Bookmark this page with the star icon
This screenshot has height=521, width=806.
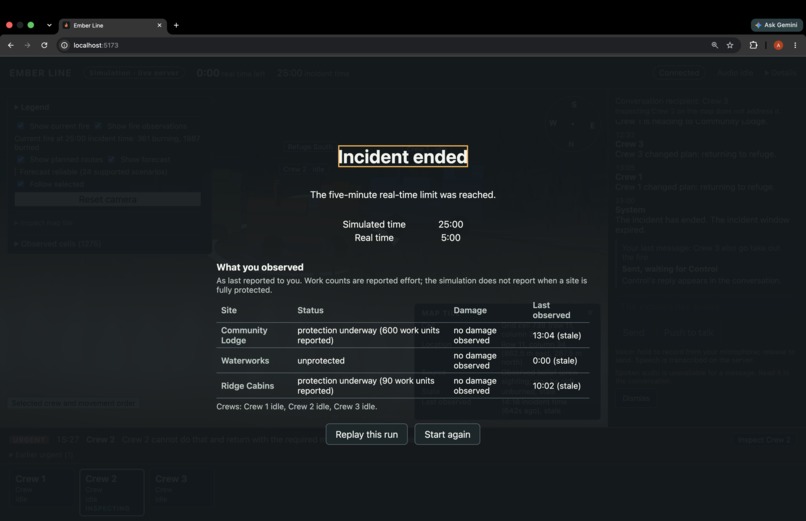coord(730,45)
